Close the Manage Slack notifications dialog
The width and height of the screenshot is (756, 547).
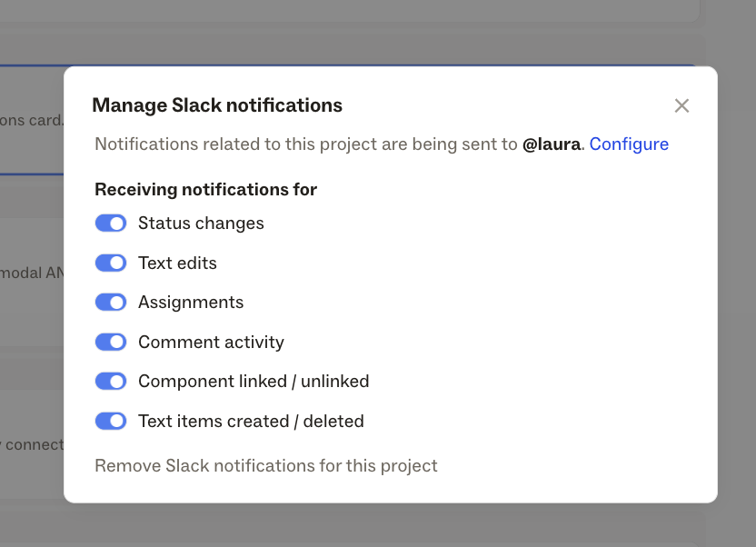pos(681,105)
